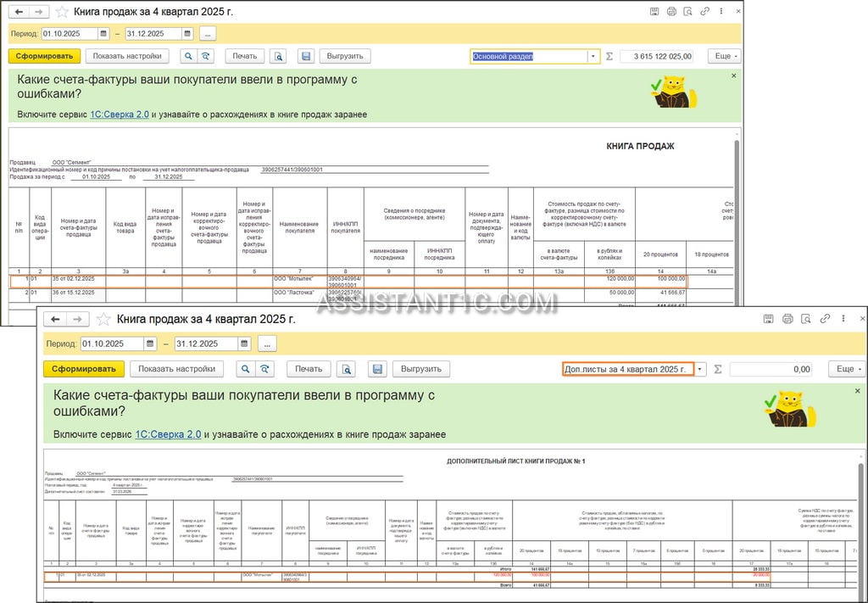868x603 pixels.
Task: Open the end date calendar in bottom window
Action: click(244, 343)
